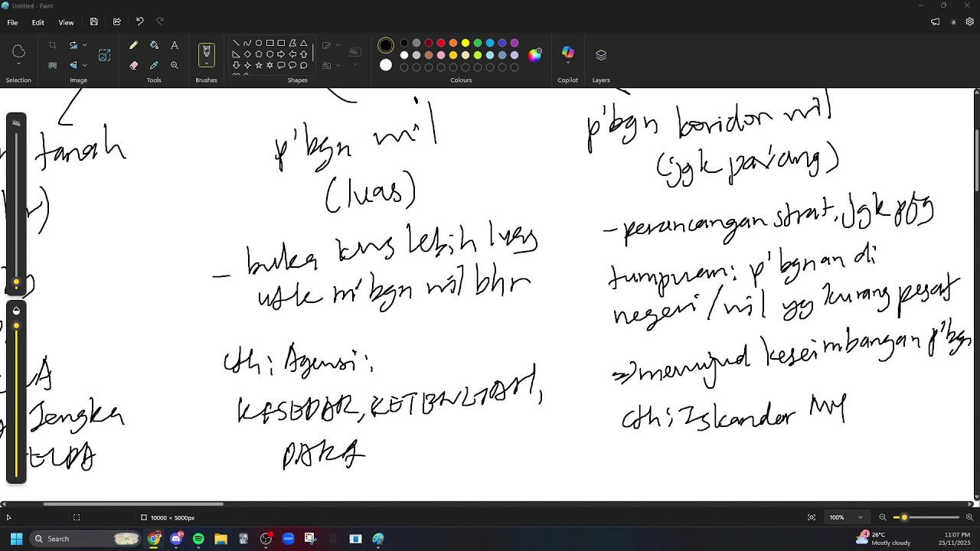Click the Crop image icon
Viewport: 980px width, 551px height.
point(52,46)
